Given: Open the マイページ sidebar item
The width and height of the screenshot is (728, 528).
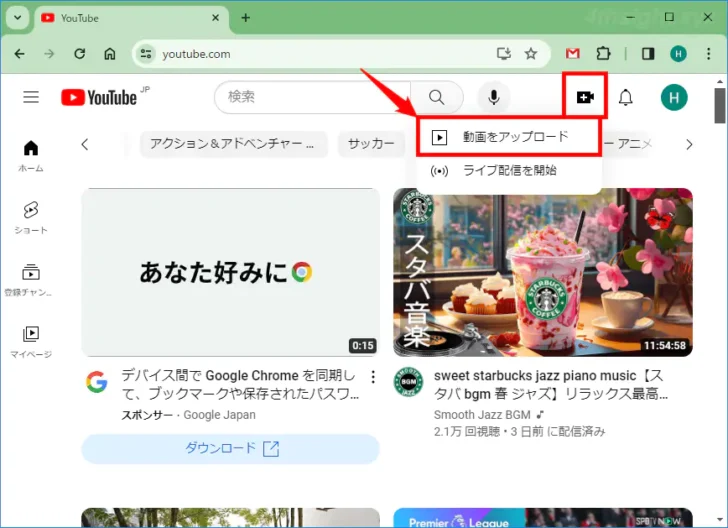Looking at the screenshot, I should [31, 342].
